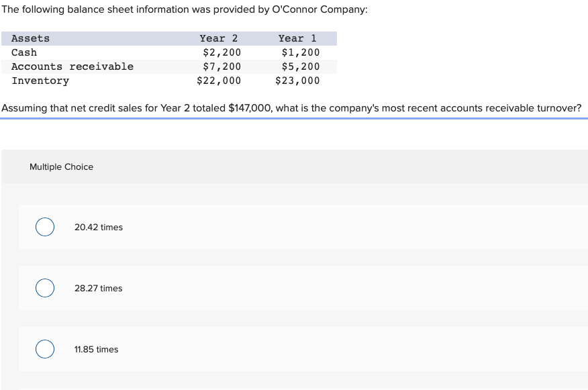Click the answer text 11.85 times
Screen dimensions: 588x390
point(96,349)
